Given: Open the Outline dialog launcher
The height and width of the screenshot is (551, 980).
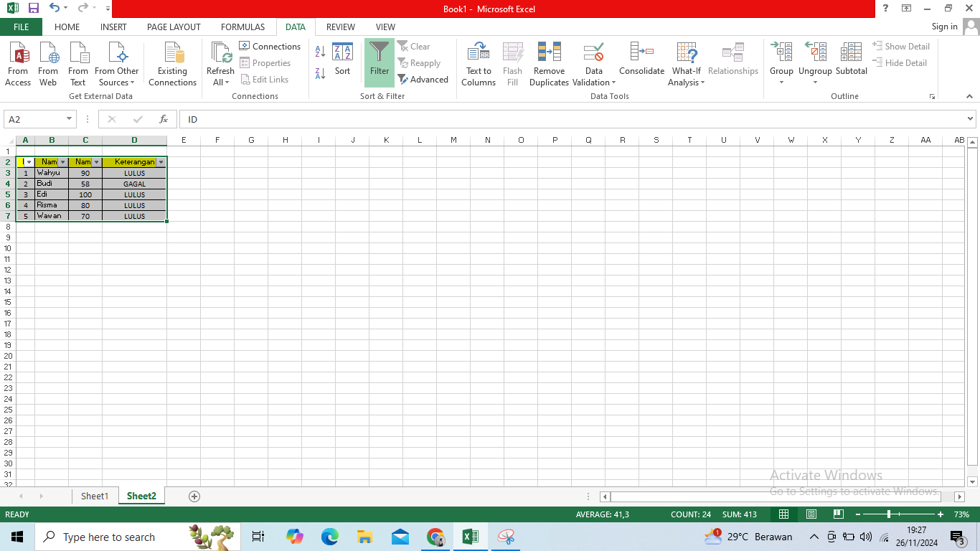Looking at the screenshot, I should click(x=932, y=96).
